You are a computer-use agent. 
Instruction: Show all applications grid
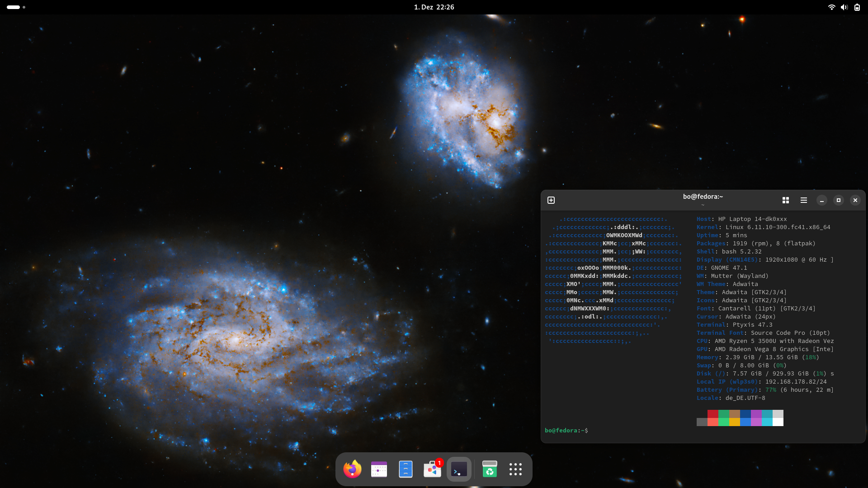[515, 469]
